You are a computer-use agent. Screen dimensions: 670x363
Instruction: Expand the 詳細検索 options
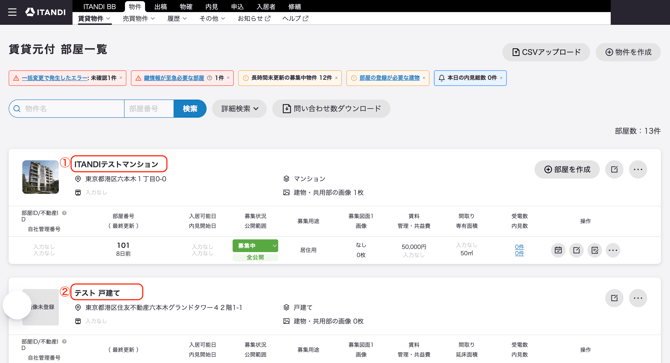pos(240,109)
